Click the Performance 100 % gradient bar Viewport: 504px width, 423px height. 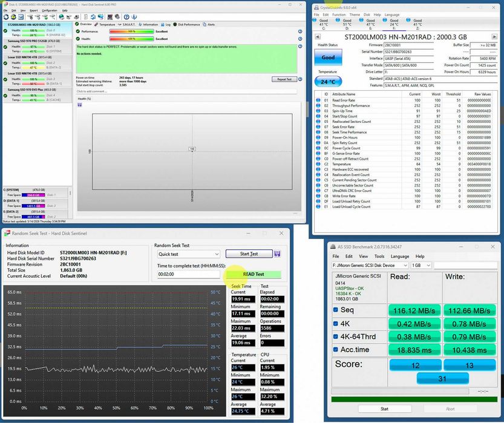(132, 31)
